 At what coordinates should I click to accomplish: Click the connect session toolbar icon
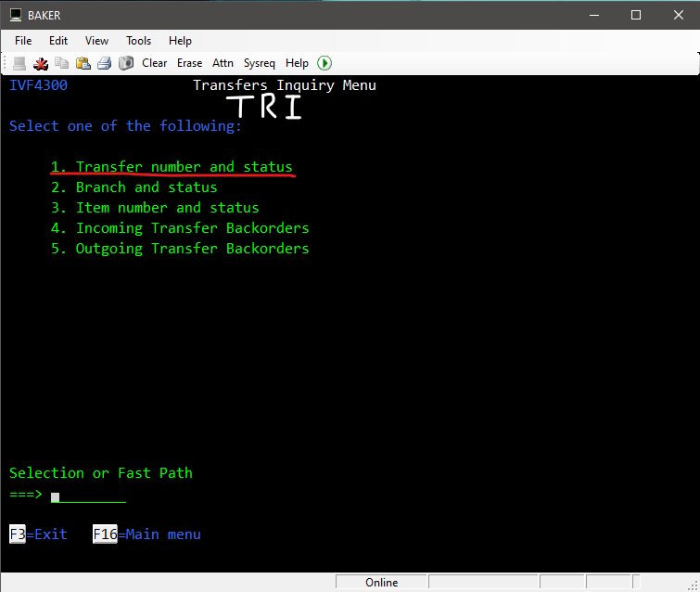19,63
